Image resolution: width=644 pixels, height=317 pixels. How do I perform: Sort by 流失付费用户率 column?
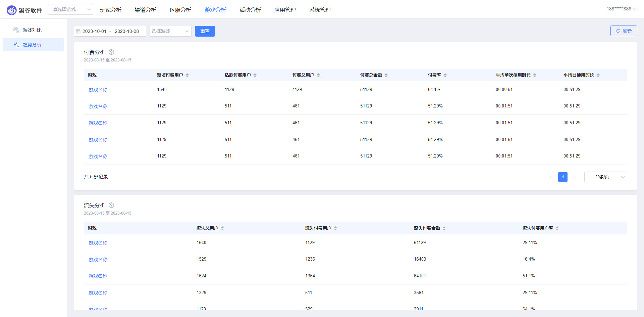point(557,228)
